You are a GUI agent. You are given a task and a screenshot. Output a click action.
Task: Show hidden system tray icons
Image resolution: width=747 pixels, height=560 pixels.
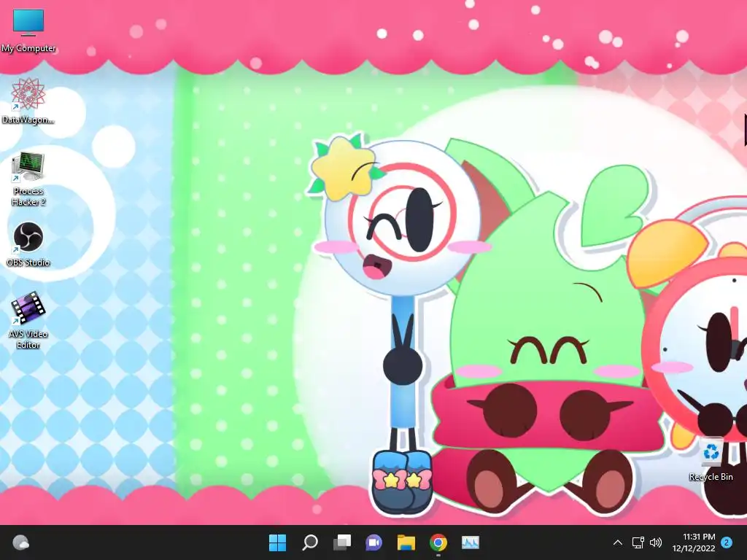[x=617, y=542]
